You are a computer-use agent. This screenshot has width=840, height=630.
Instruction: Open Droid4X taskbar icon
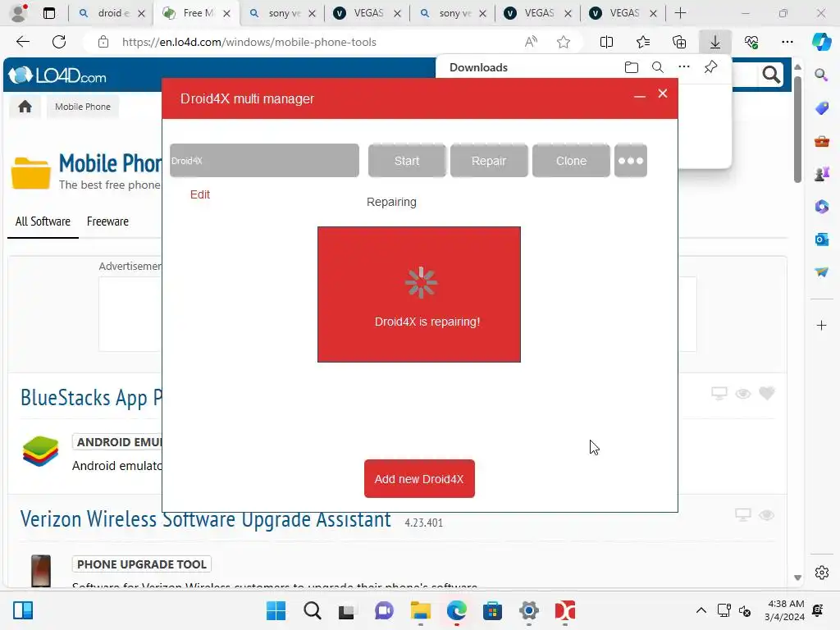(564, 610)
